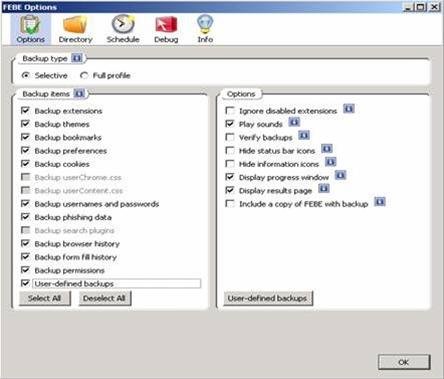444x379 pixels.
Task: Uncheck Backup extensions
Action: pos(25,110)
